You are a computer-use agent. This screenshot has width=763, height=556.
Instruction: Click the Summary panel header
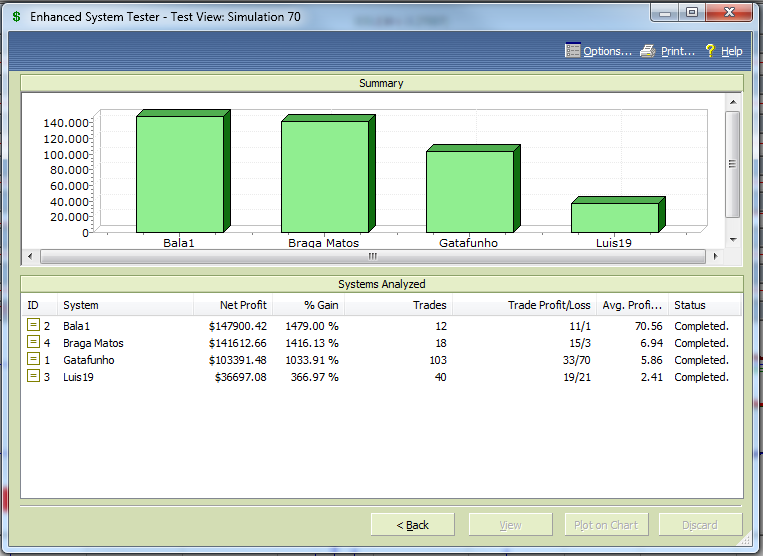pos(382,83)
